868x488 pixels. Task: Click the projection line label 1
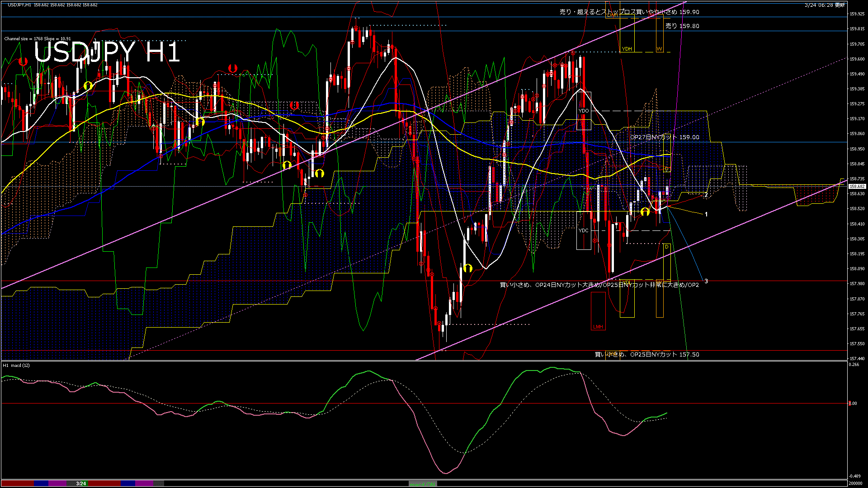point(706,214)
